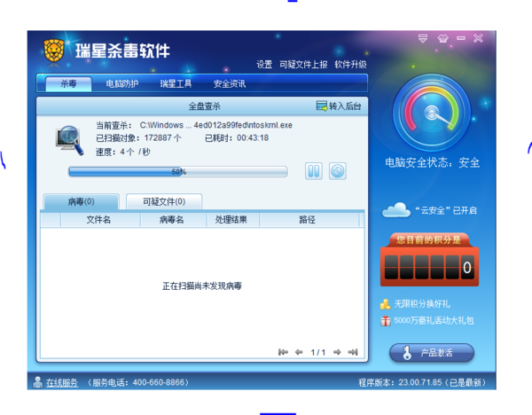Switch to the 瑞星工具 tab

click(176, 83)
